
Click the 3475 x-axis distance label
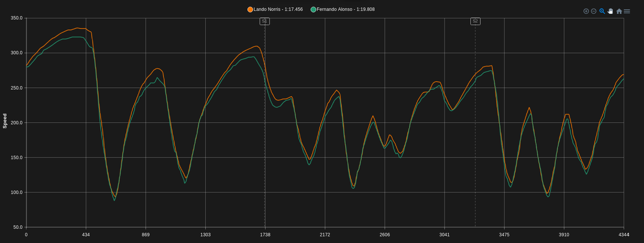[504, 235]
